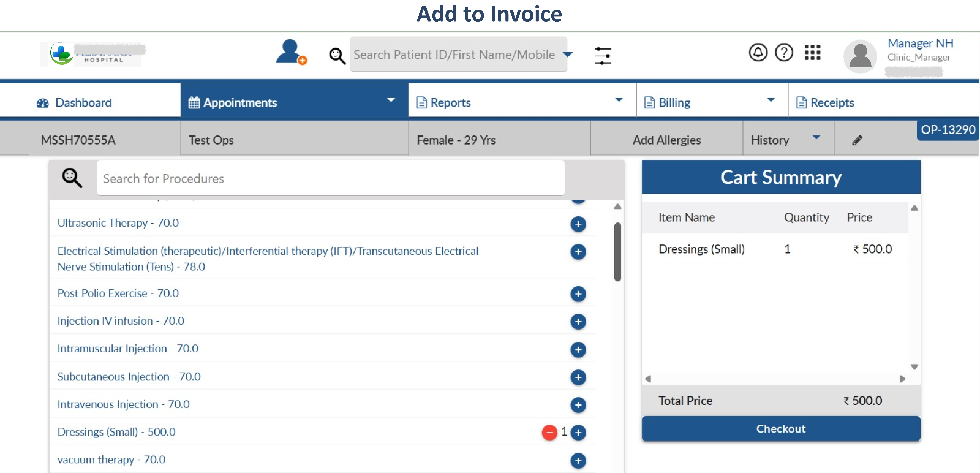Click the cart summary scroll left arrow
Screen dimensions: 980x473
[648, 379]
